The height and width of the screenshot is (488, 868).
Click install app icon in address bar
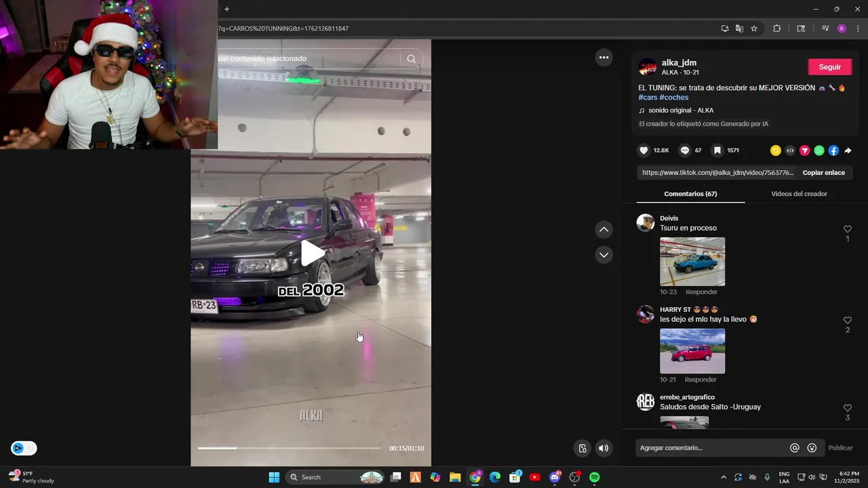[x=725, y=28]
